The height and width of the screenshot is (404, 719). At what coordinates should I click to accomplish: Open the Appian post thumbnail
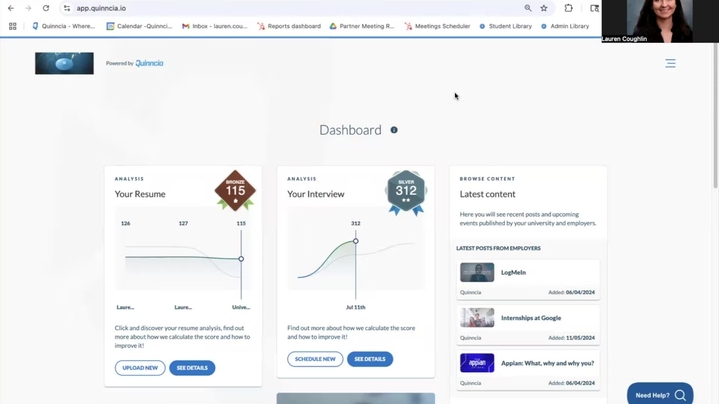[477, 363]
